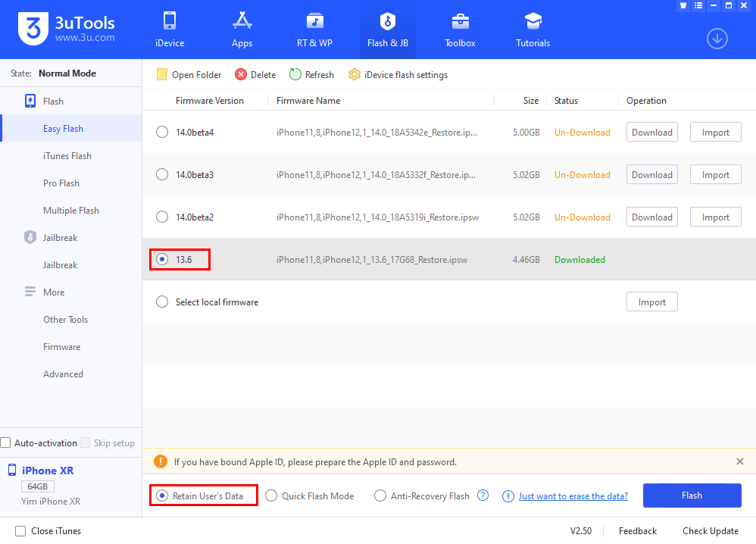This screenshot has width=756, height=544.
Task: Click 'Just want to erase the data?' link
Action: coord(573,496)
